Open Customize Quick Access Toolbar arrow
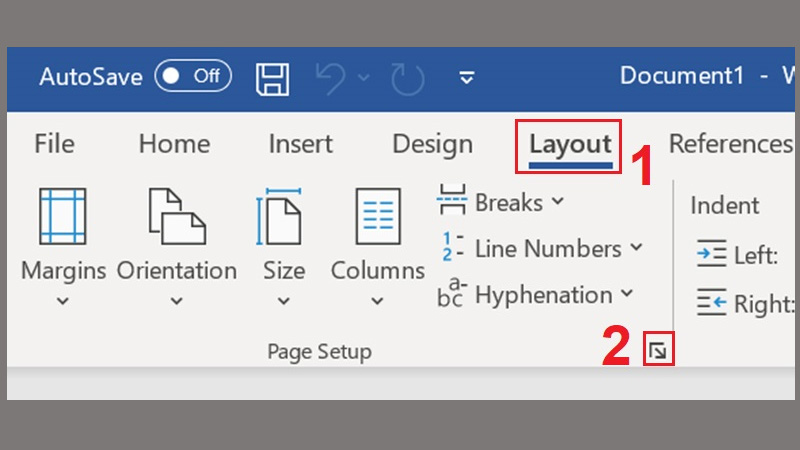 click(x=466, y=78)
